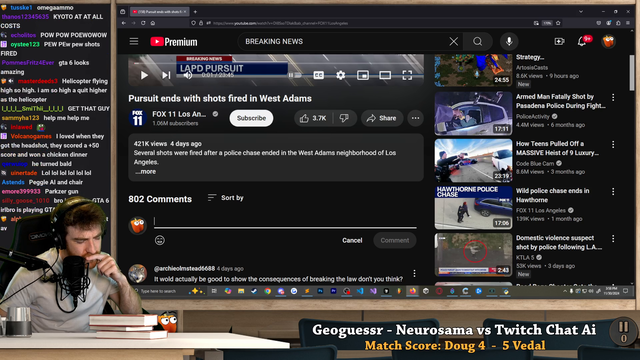Screen dimensions: 640x360
Task: Cancel the comment draft
Action: click(x=352, y=240)
